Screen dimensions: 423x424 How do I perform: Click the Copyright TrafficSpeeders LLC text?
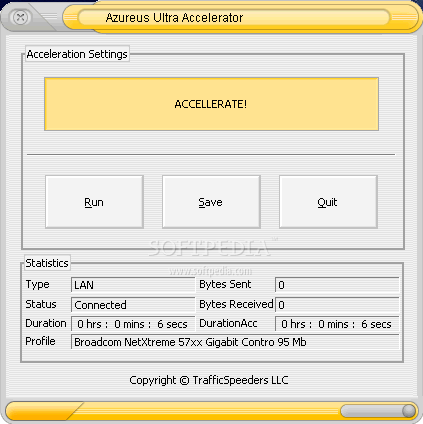tap(209, 380)
